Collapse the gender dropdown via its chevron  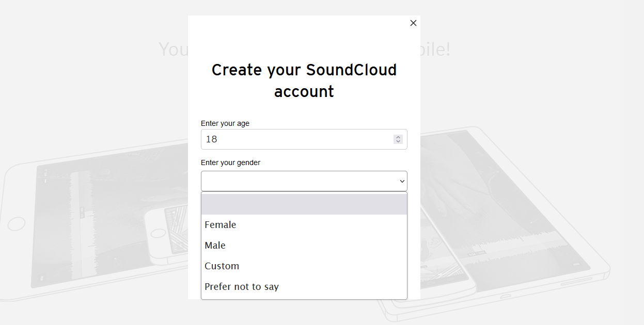click(x=402, y=181)
